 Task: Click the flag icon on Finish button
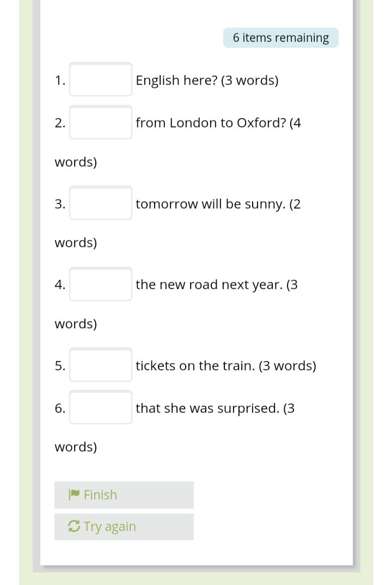coord(74,495)
